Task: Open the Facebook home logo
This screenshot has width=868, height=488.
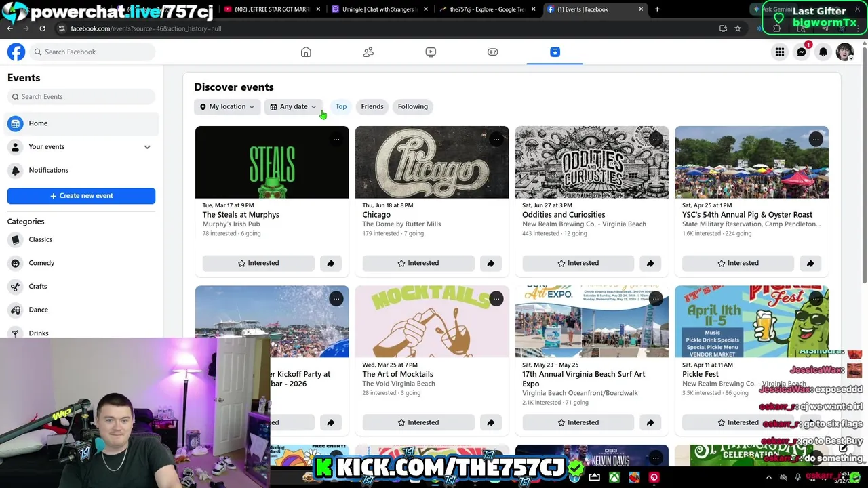Action: pyautogui.click(x=16, y=52)
